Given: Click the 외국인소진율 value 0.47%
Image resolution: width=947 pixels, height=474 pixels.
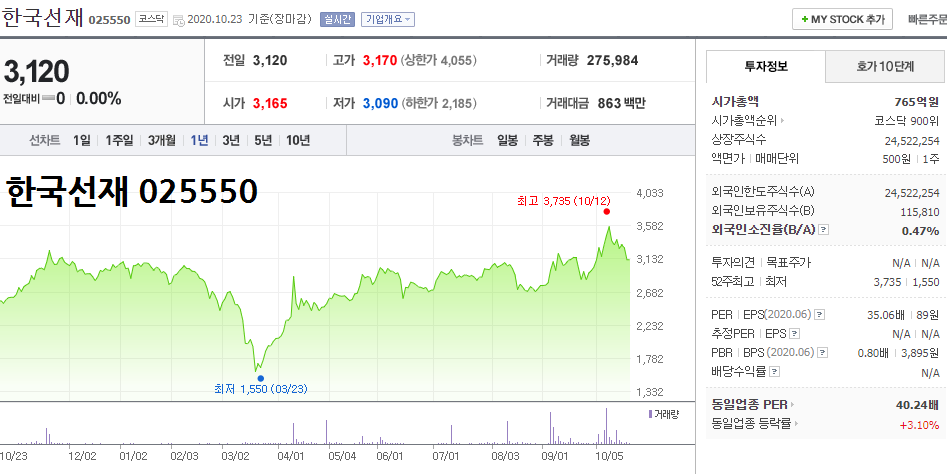Looking at the screenshot, I should click(920, 231).
